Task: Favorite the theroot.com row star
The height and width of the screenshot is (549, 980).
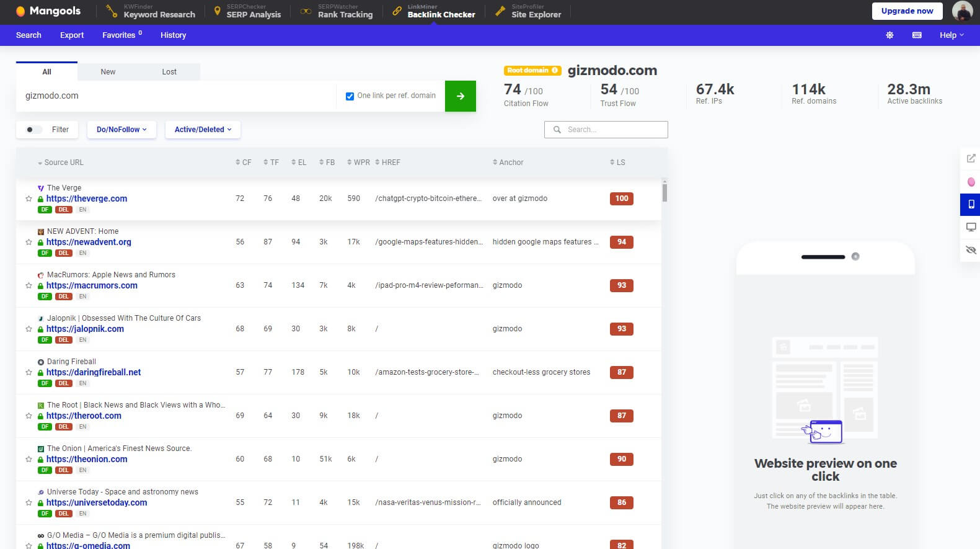Action: (29, 416)
